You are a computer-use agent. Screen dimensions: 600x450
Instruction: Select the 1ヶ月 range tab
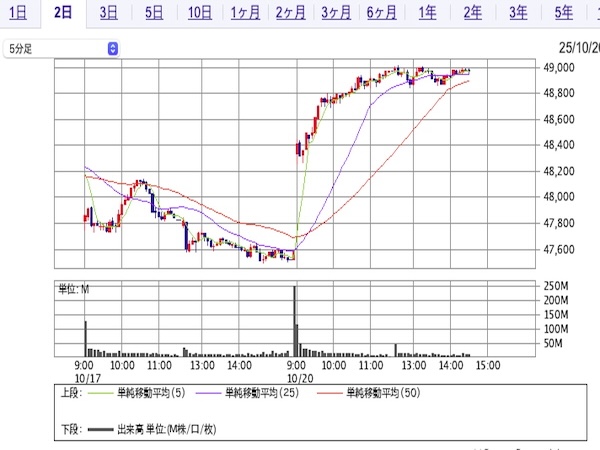tap(245, 13)
